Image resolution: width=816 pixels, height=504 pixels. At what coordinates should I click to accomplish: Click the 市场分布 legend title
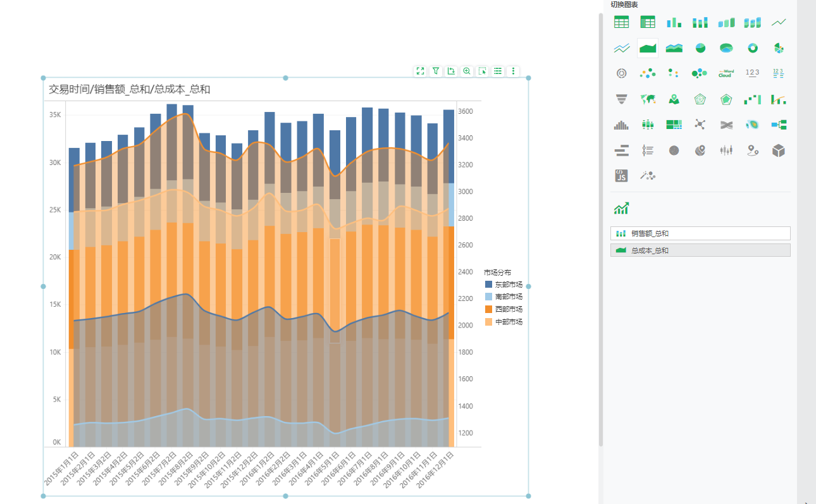498,272
